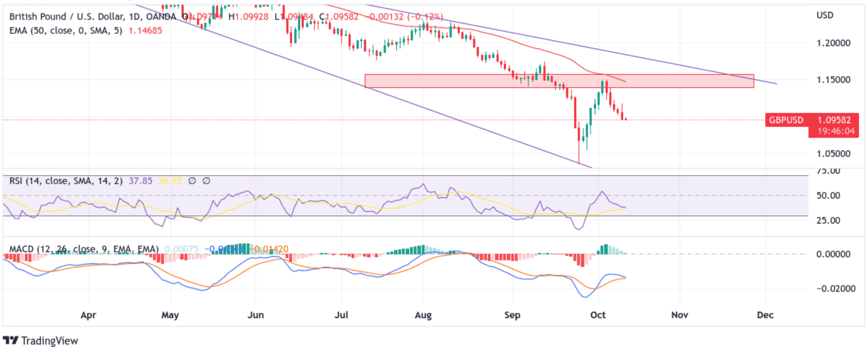The width and height of the screenshot is (868, 364).
Task: Select the red resistance zone rectangle
Action: tap(559, 81)
